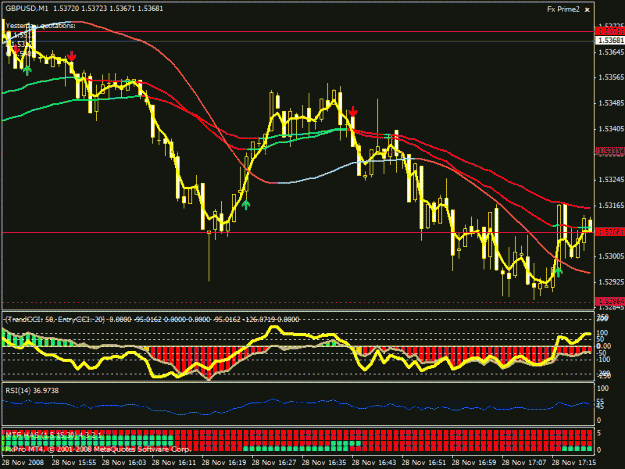Viewport: 625px width, 469px height.
Task: Click the 28 Nov 16:59 time label
Action: (474, 463)
